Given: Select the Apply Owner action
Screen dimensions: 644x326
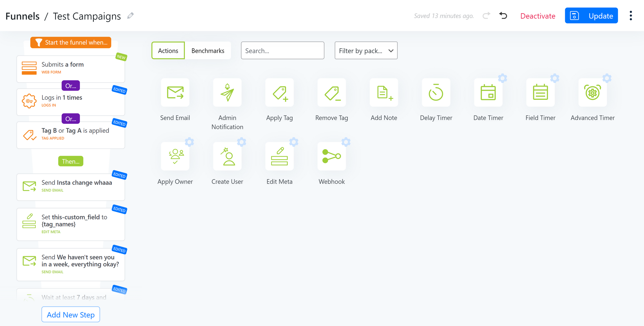Looking at the screenshot, I should (175, 156).
